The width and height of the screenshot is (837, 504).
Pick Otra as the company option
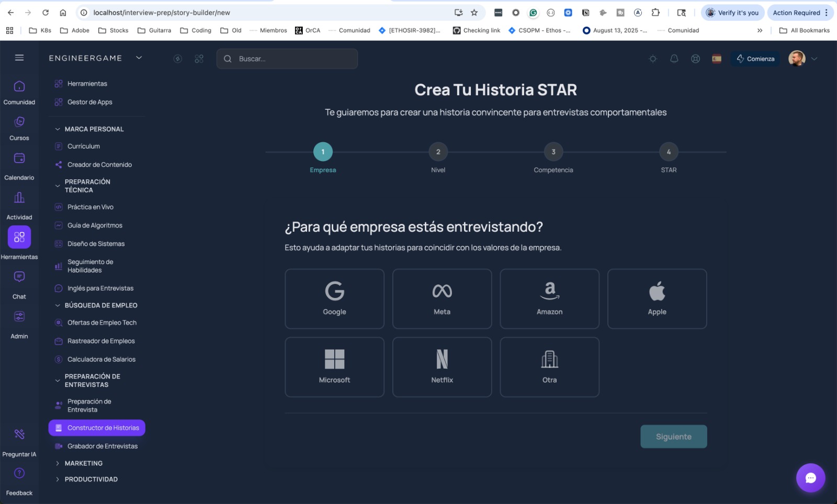549,366
